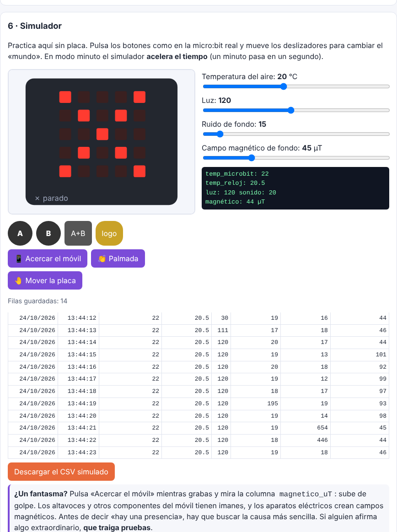Image resolution: width=397 pixels, height=532 pixels.
Task: Click the light value 111 in the table
Action: click(223, 330)
